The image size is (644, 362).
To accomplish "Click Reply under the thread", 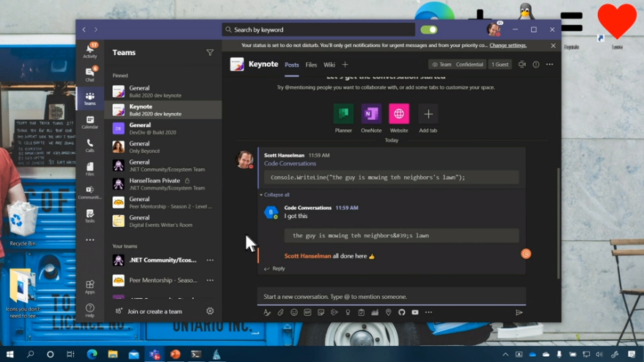I will pyautogui.click(x=274, y=268).
